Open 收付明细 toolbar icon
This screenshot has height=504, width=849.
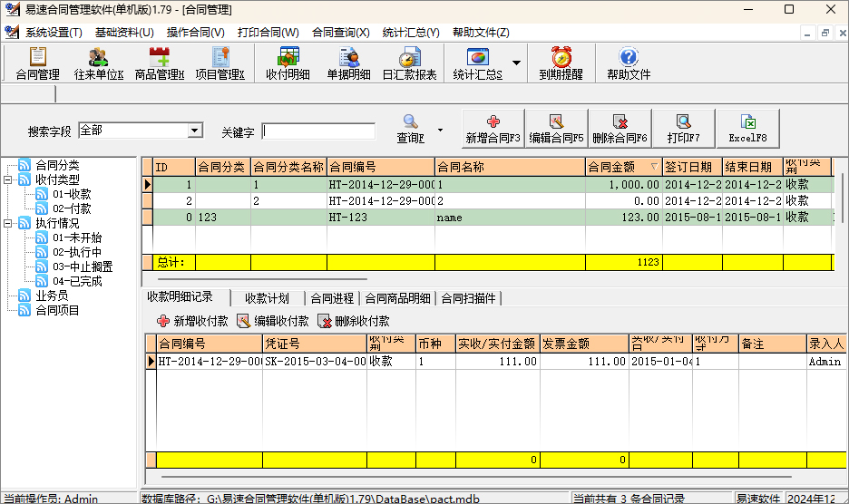click(x=288, y=63)
